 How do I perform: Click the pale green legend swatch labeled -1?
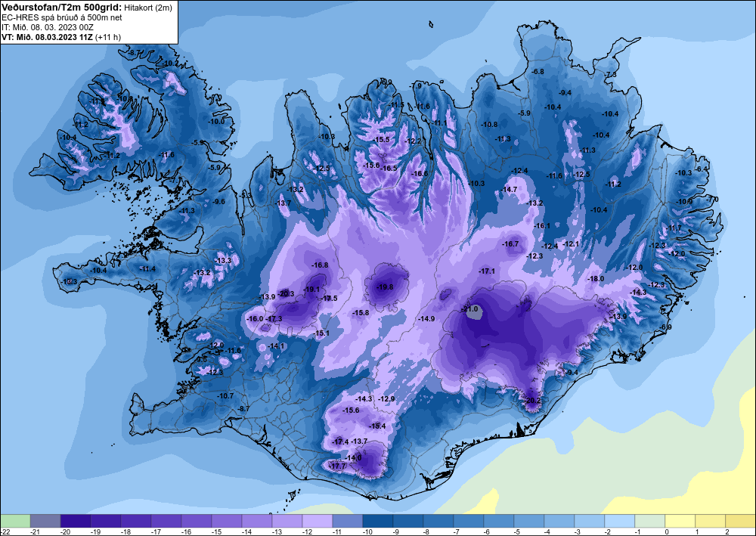pos(650,521)
